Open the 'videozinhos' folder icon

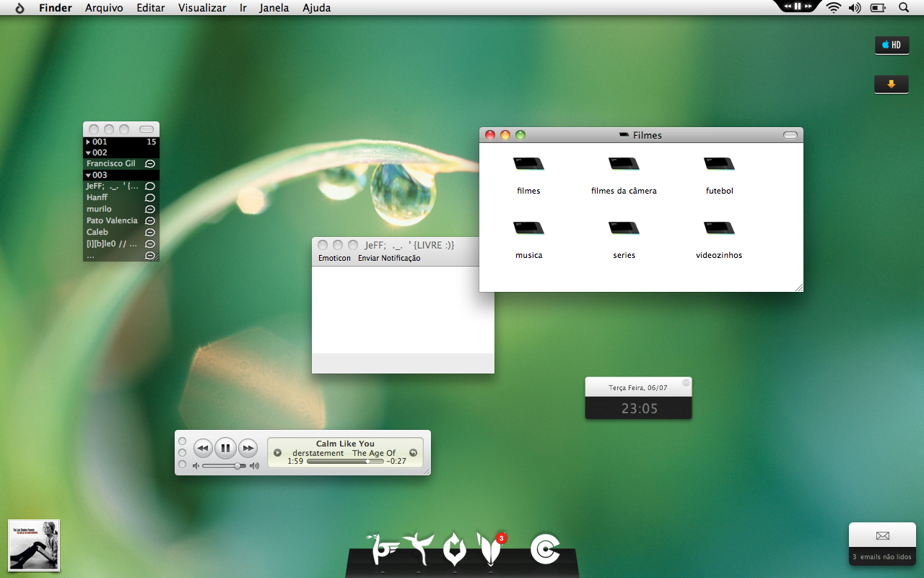pyautogui.click(x=719, y=228)
